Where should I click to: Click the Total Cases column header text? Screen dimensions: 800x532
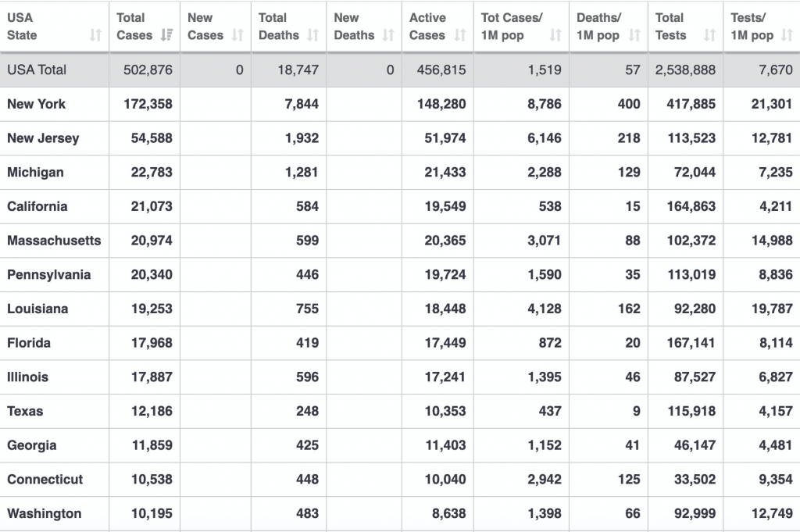coord(134,26)
